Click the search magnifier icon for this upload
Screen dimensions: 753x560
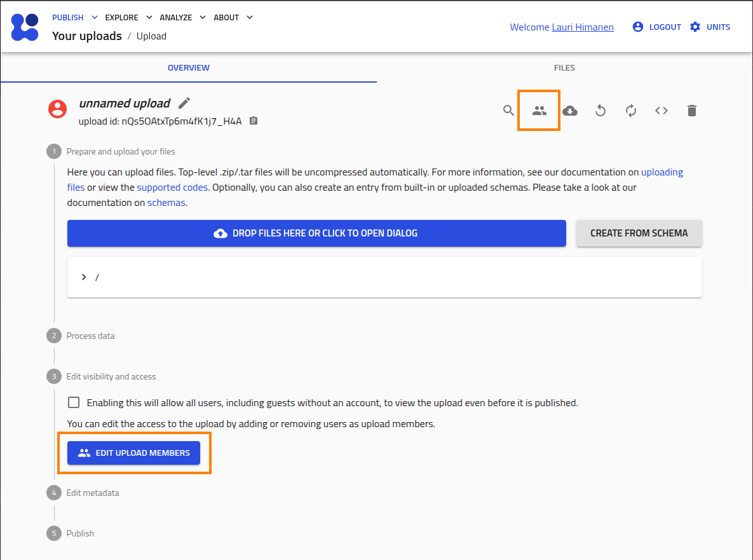pos(508,111)
